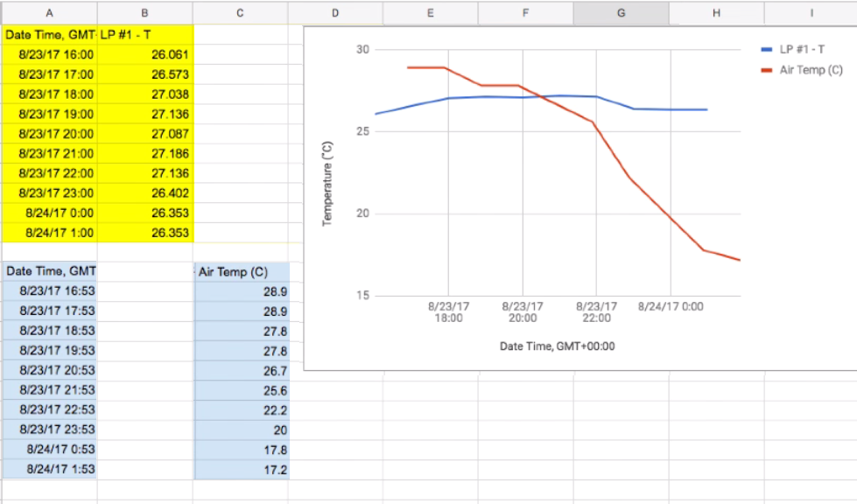Click the air temp cell with 22.2
The image size is (857, 504).
(x=241, y=410)
